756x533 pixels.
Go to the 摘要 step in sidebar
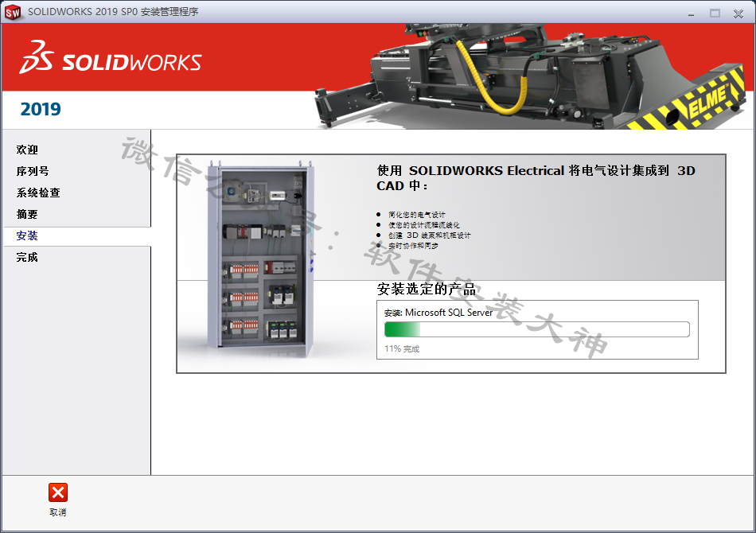tap(27, 214)
